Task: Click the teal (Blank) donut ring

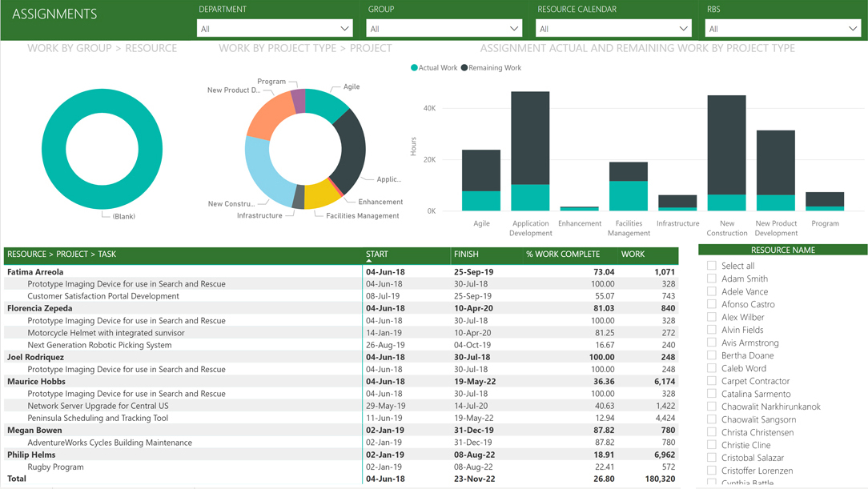Action: click(x=54, y=150)
